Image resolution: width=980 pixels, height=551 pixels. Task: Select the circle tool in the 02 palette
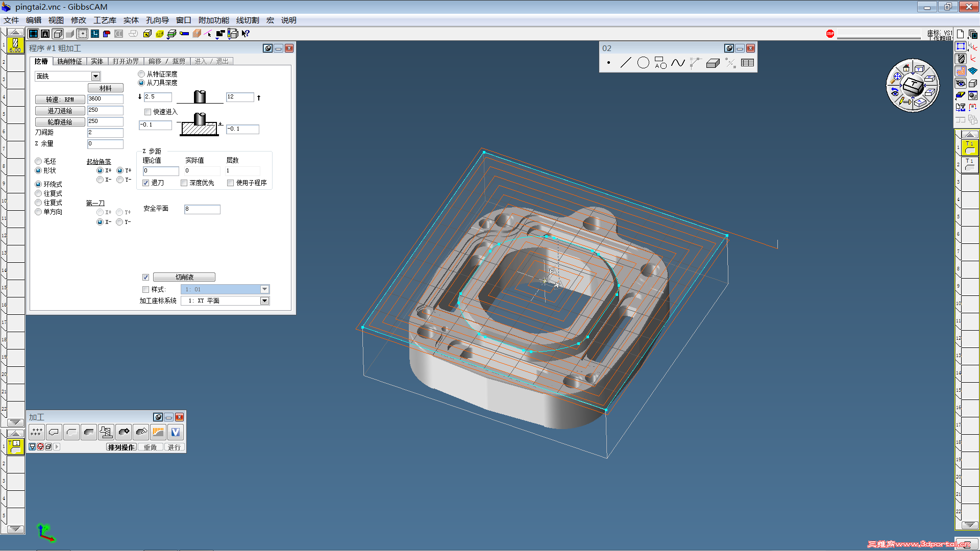[x=643, y=63]
